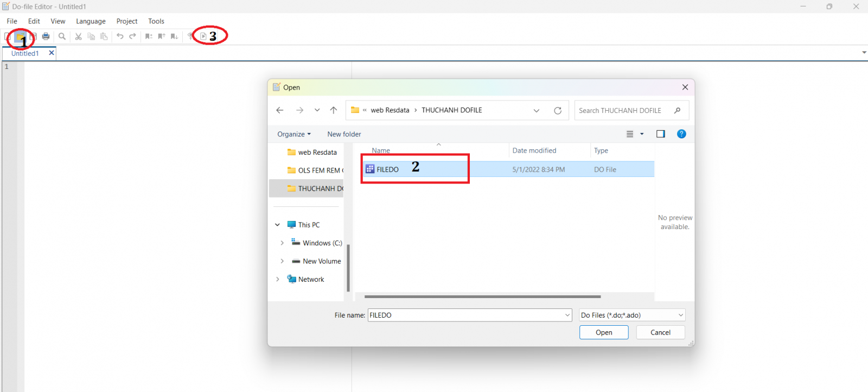Screen dimensions: 868x392
Task: Click the Redo arrow icon
Action: pyautogui.click(x=132, y=36)
